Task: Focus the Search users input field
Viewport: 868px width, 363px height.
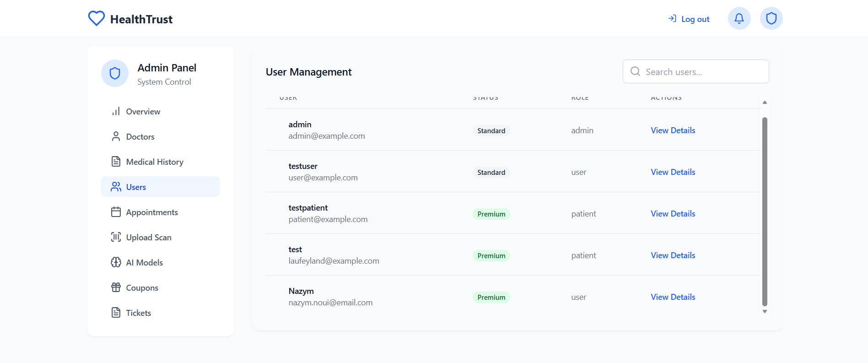Action: tap(695, 71)
